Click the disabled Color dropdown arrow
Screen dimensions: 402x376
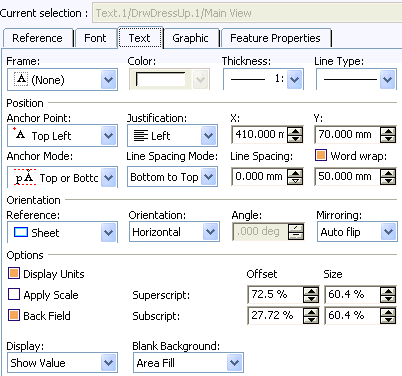[x=200, y=80]
